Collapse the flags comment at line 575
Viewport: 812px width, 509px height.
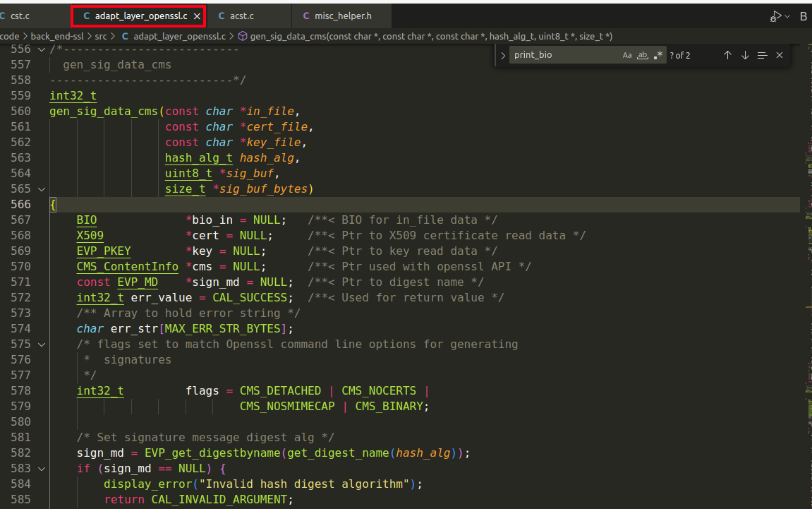[x=42, y=345]
